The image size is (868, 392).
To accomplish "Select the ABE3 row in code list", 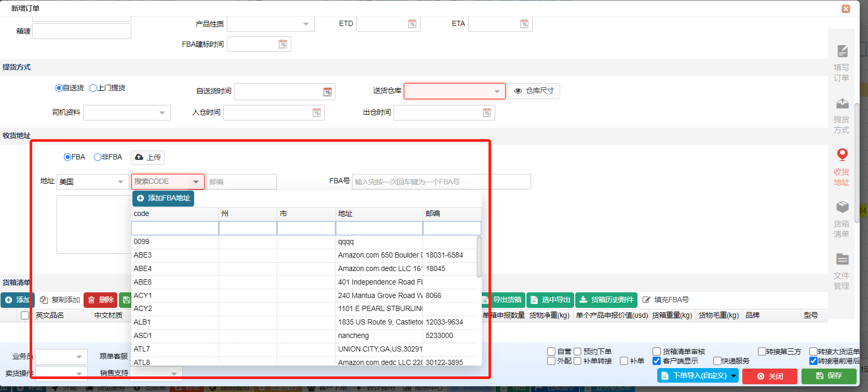I will tap(174, 255).
